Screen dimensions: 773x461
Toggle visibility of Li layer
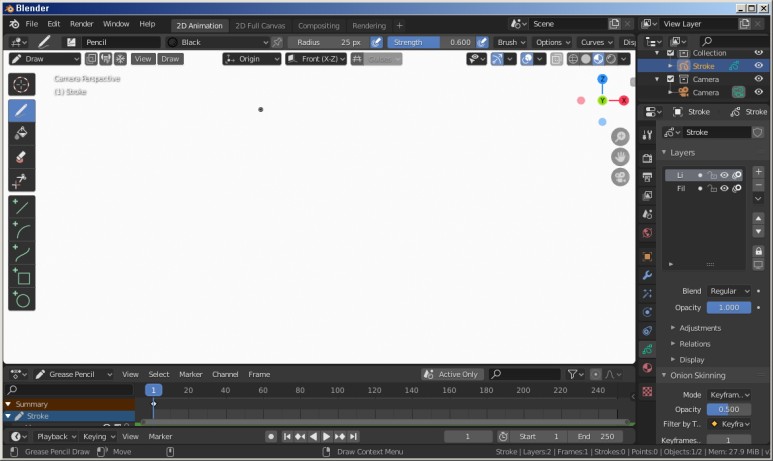click(724, 175)
